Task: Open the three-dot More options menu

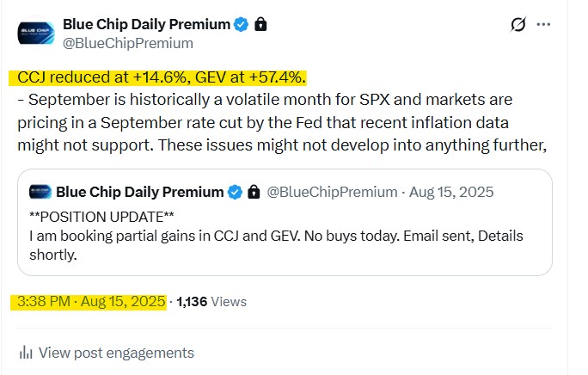Action: (x=543, y=25)
